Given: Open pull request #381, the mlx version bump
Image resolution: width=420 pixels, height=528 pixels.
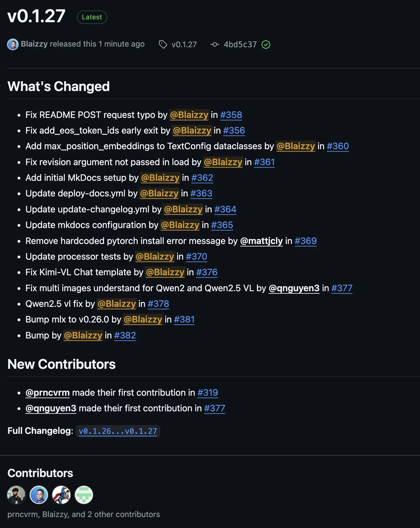Looking at the screenshot, I should (x=184, y=319).
